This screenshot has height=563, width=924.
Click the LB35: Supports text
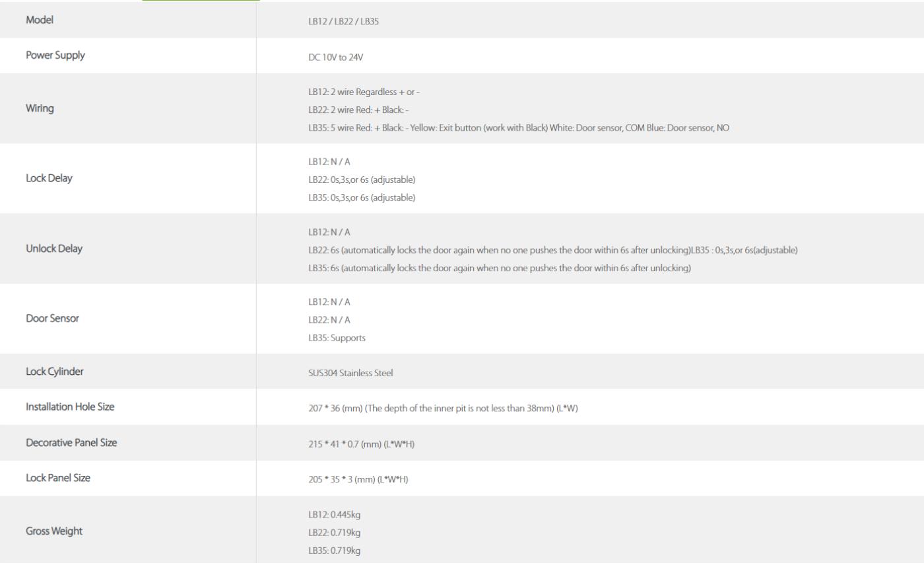coord(337,338)
